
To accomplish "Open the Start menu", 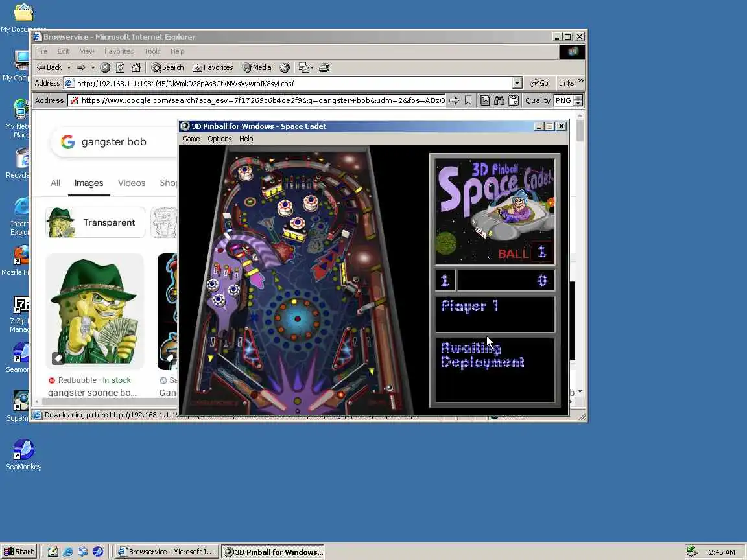I will coord(19,552).
